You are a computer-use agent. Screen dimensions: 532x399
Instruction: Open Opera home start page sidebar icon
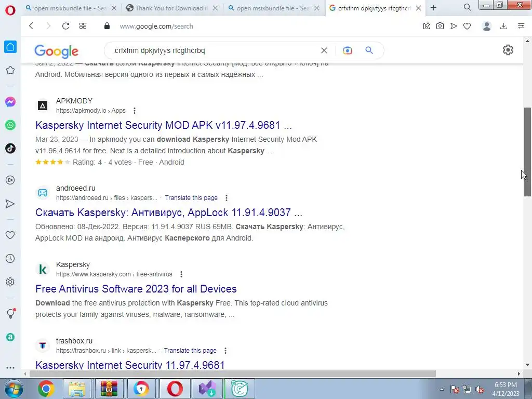[10, 47]
